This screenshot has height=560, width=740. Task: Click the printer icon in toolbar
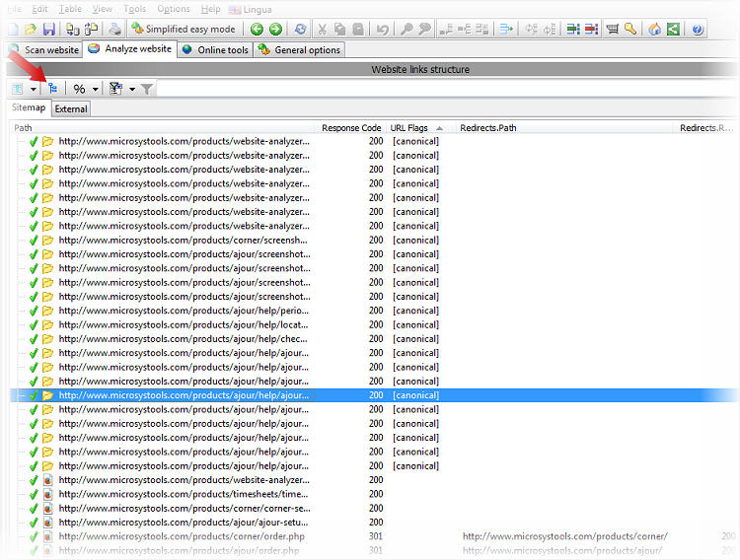pos(115,30)
